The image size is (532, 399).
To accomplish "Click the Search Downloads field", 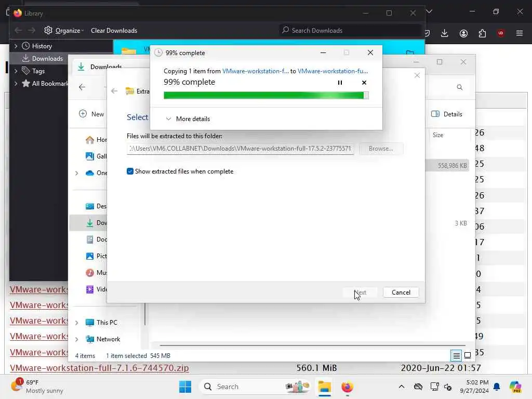I will click(x=350, y=30).
